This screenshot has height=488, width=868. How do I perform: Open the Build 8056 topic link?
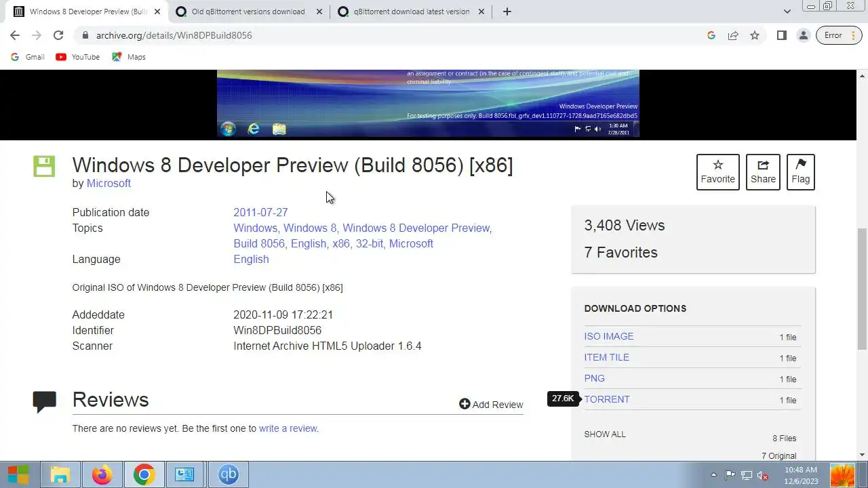(259, 243)
